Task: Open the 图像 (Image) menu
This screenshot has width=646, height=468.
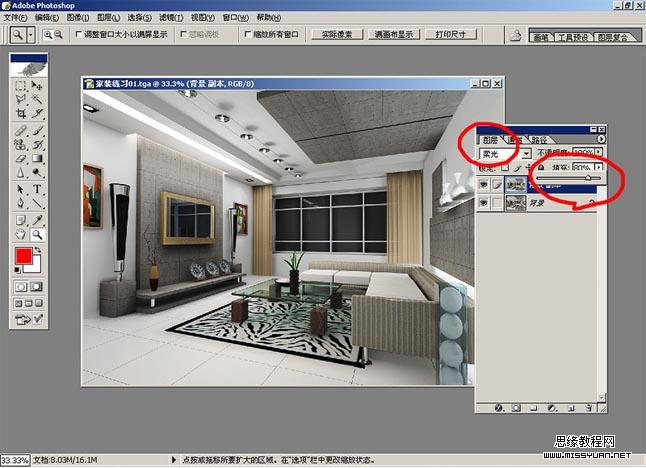Action: pyautogui.click(x=78, y=18)
